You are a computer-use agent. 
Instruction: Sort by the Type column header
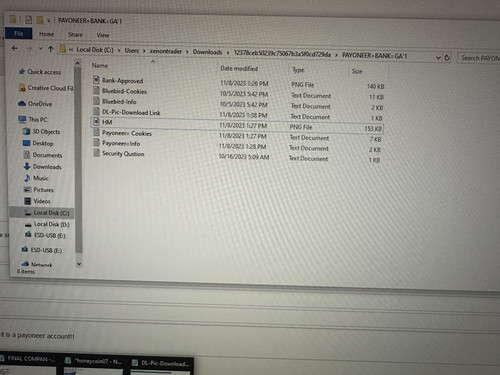[298, 70]
